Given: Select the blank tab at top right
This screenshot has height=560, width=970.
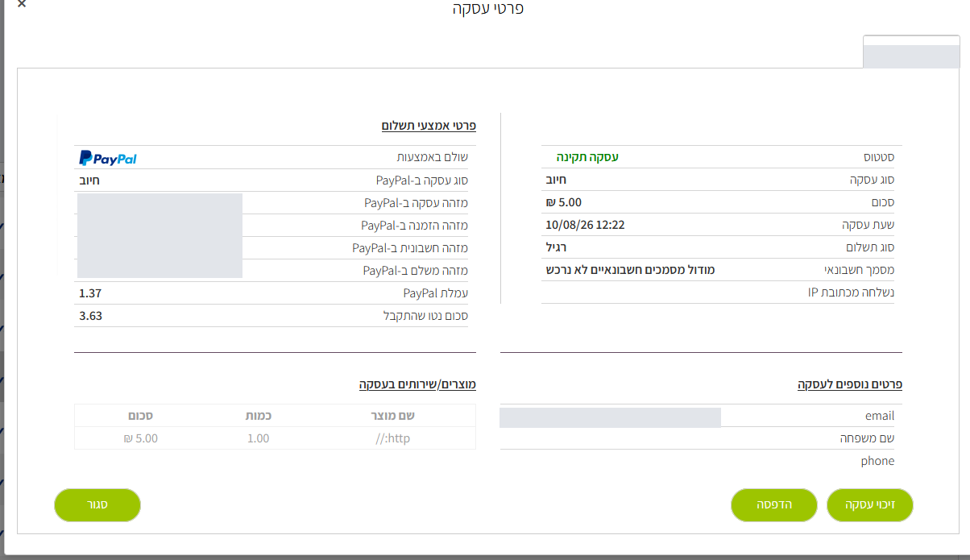Looking at the screenshot, I should (x=911, y=52).
